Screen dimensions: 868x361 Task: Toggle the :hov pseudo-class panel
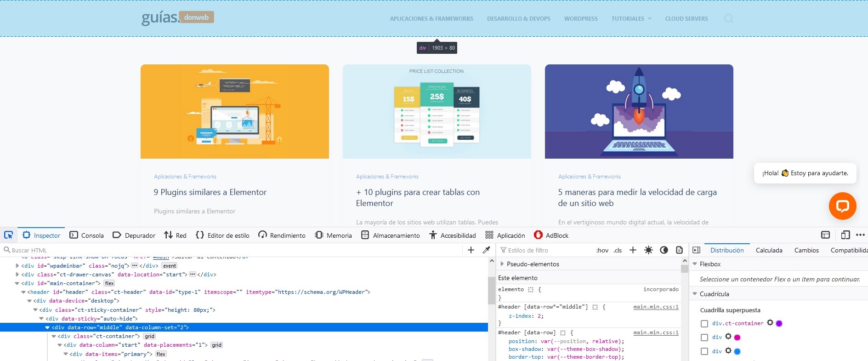pos(602,250)
